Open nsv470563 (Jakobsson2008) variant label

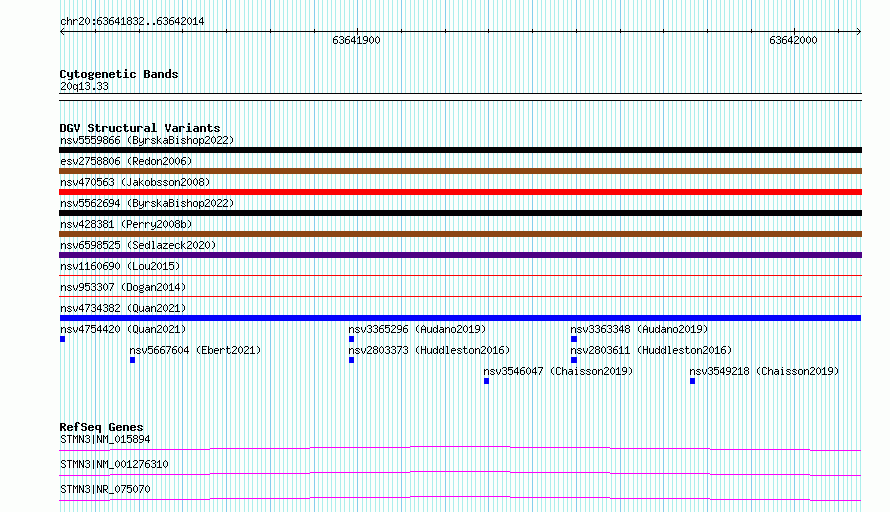pyautogui.click(x=135, y=182)
